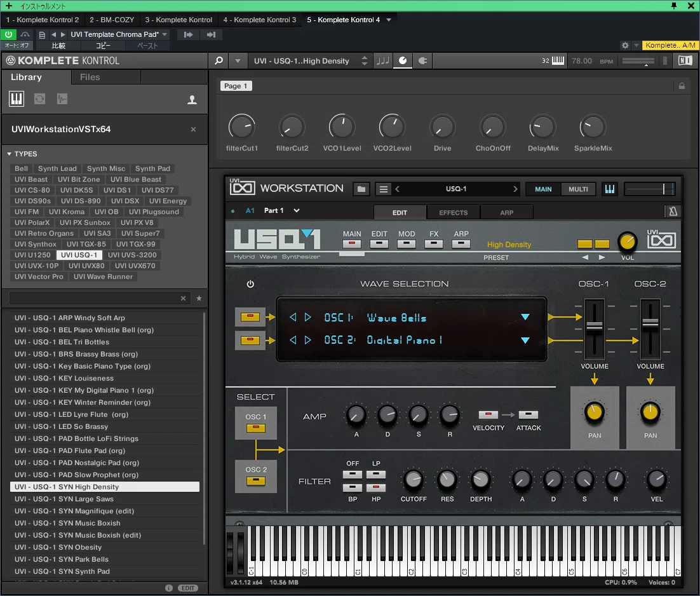This screenshot has height=596, width=700.
Task: Open the instruments piano-keys library icon
Action: click(x=17, y=98)
